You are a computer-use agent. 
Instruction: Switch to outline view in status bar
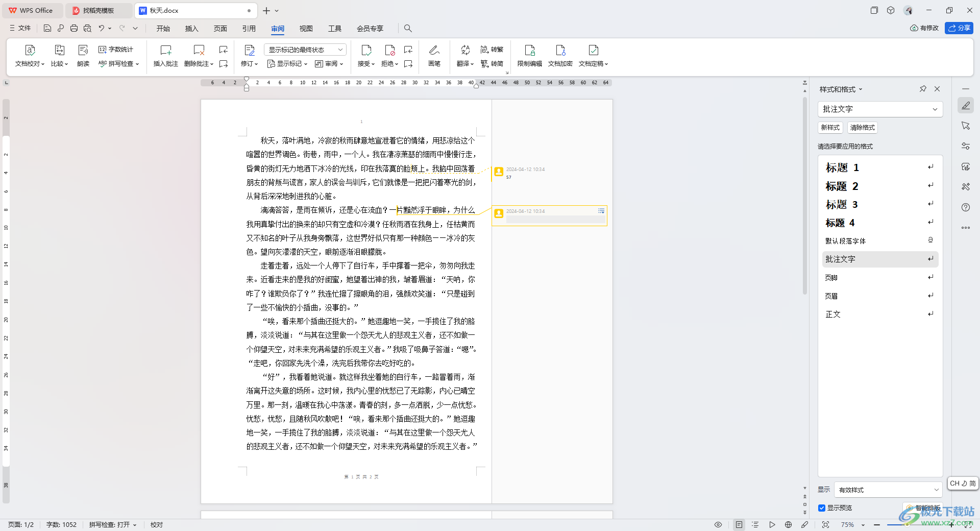[x=755, y=525]
